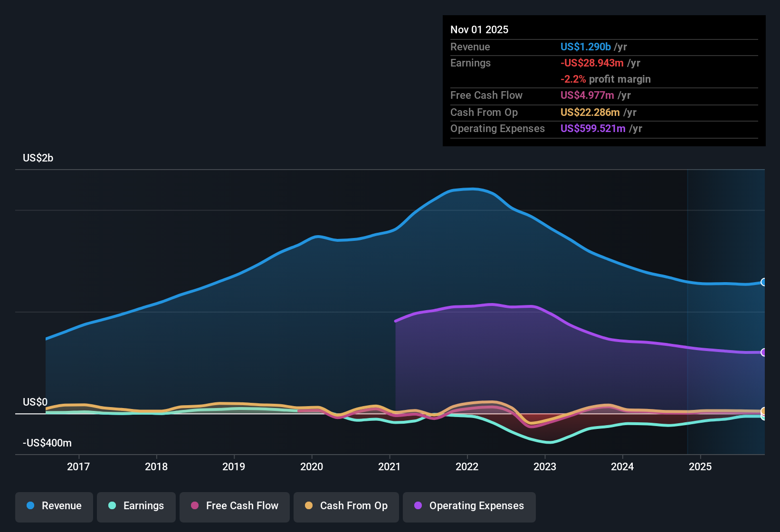Toggle the Revenue series in the legend

(54, 506)
